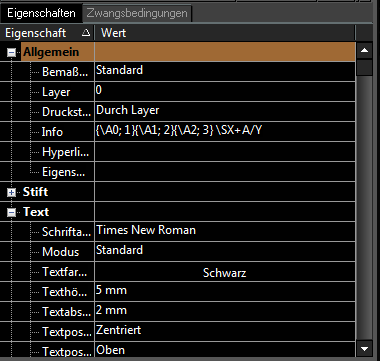The width and height of the screenshot is (380, 361).
Task: Change the Schrifta... value Times New Roman
Action: point(225,232)
